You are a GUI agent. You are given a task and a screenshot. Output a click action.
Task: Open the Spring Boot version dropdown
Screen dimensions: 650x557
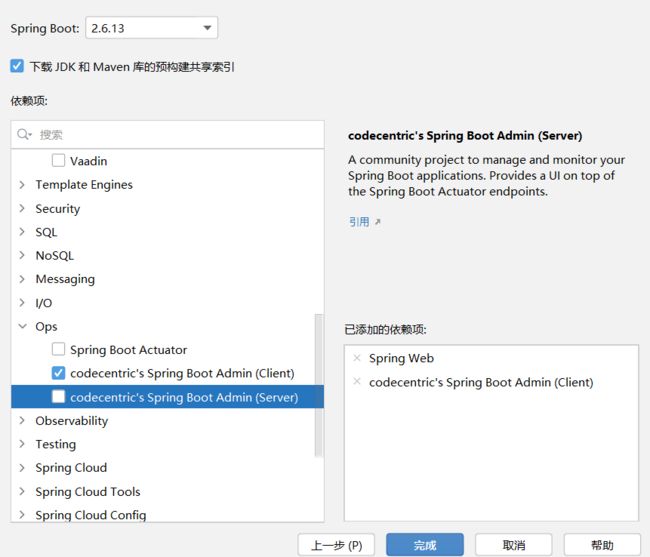click(151, 28)
